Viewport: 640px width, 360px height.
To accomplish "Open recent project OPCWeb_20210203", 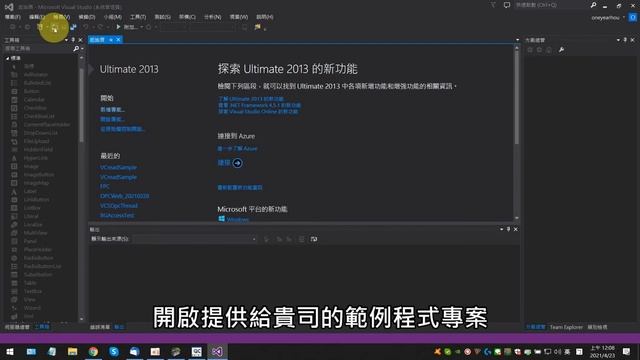I will [124, 196].
